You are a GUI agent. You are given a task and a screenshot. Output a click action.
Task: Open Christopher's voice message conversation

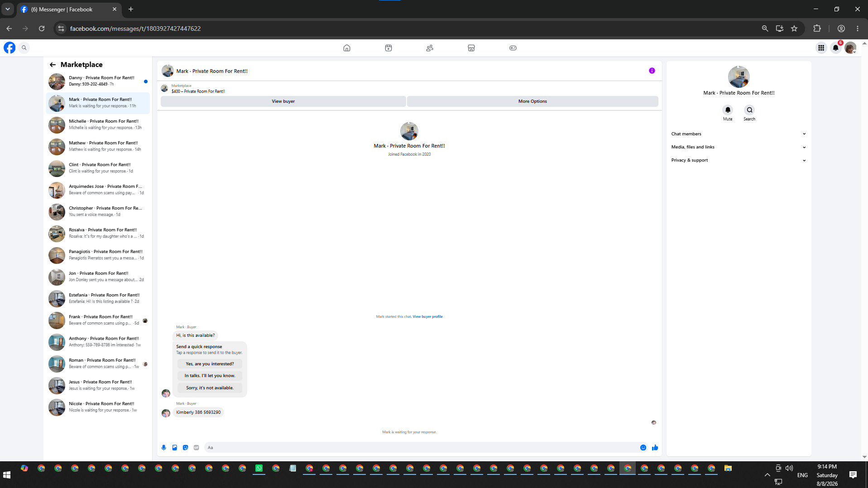(x=98, y=212)
